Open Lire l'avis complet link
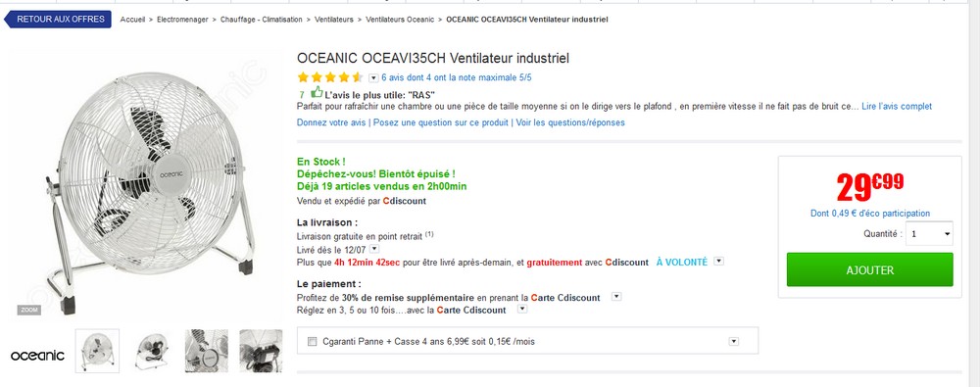 pyautogui.click(x=897, y=106)
